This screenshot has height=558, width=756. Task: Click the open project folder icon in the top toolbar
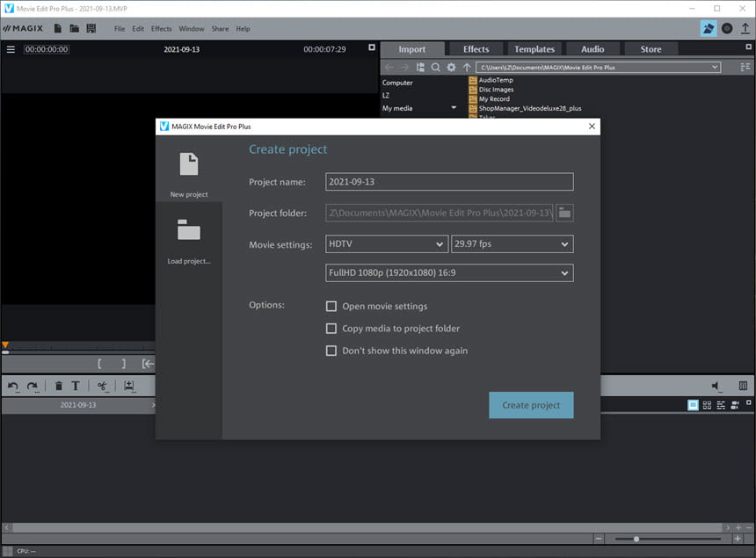[x=74, y=28]
